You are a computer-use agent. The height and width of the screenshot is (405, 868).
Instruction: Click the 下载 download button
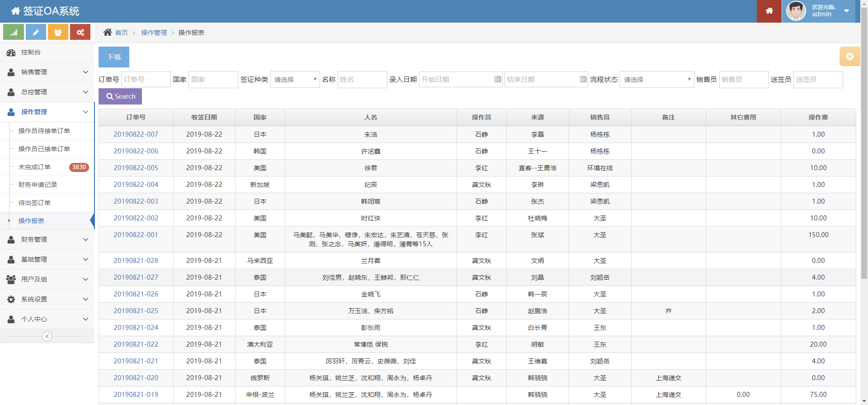pyautogui.click(x=114, y=57)
